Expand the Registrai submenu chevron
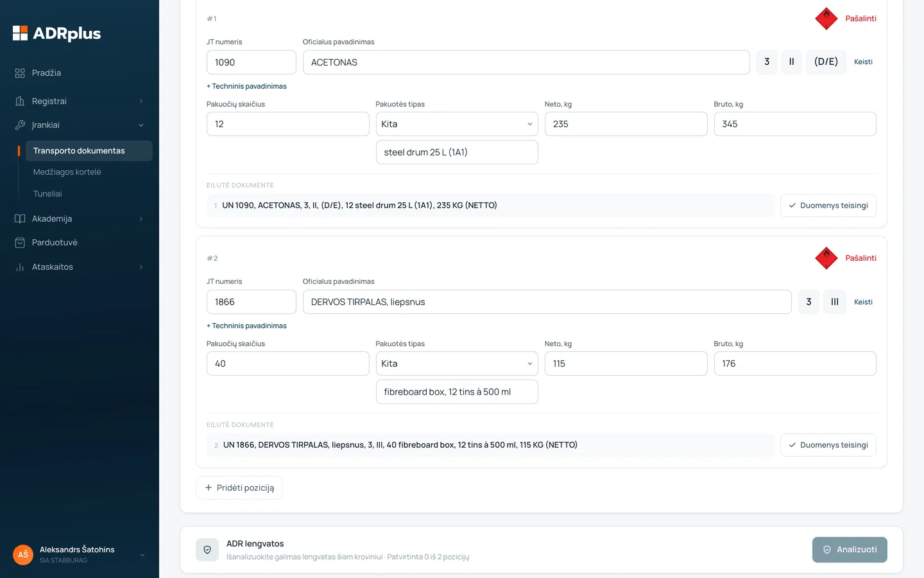This screenshot has height=578, width=924. pyautogui.click(x=141, y=101)
